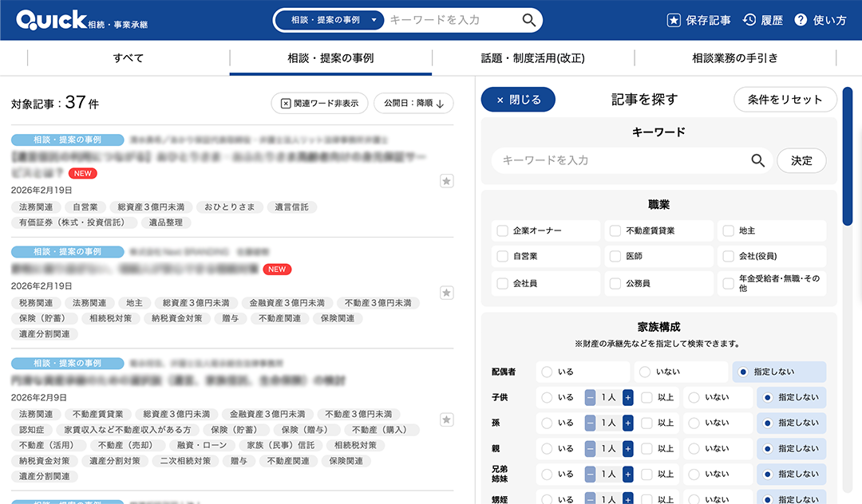This screenshot has height=504, width=862.
Task: Open the 相談業務の手引き tab
Action: [734, 58]
